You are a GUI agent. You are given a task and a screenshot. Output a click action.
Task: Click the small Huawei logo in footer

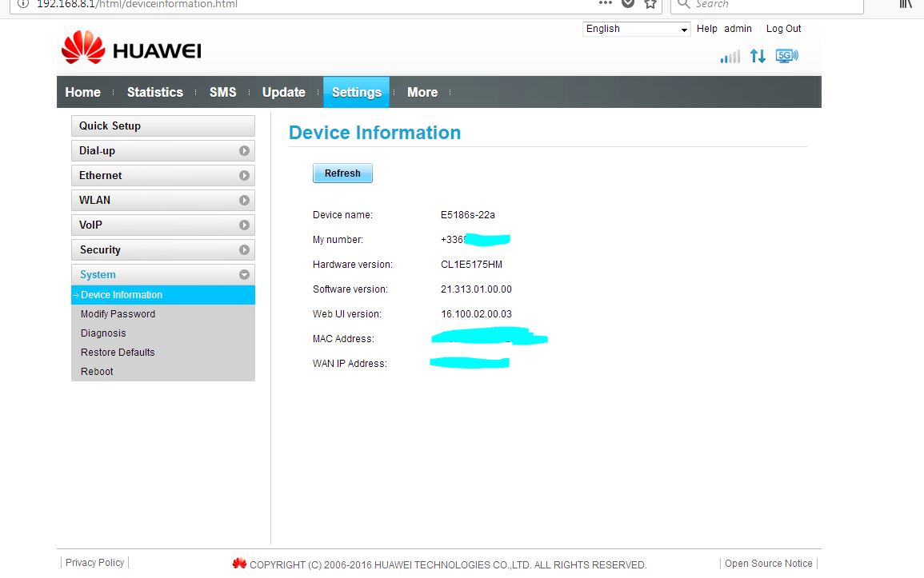[x=239, y=564]
